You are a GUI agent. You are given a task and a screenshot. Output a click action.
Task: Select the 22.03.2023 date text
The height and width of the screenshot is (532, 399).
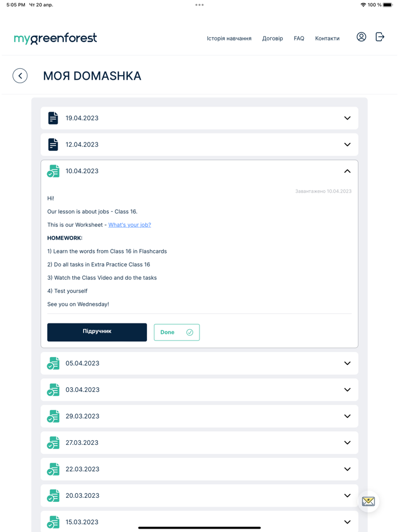[x=83, y=469]
